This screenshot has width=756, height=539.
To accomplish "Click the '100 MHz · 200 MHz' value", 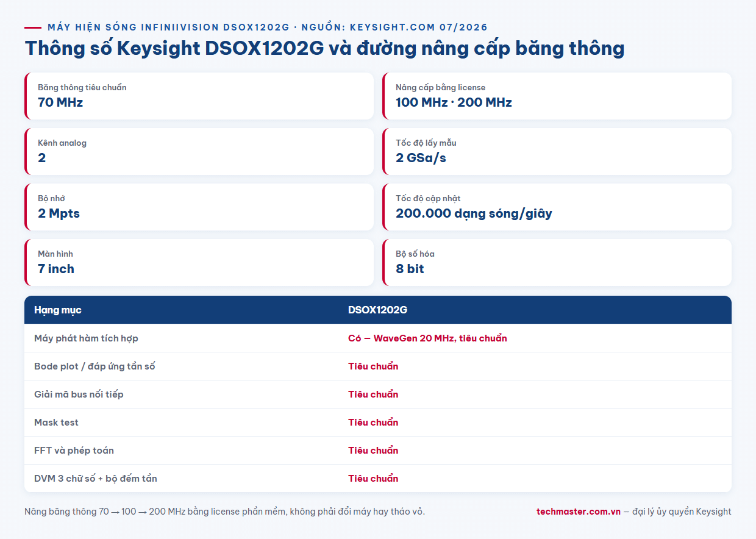I will coord(454,102).
